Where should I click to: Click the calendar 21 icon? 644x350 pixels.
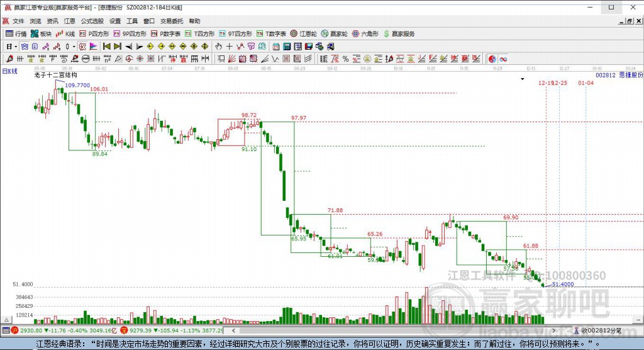[275, 47]
